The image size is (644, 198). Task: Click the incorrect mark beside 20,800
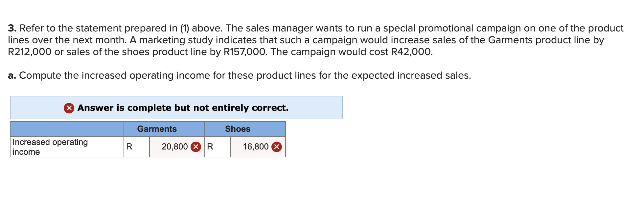196,147
